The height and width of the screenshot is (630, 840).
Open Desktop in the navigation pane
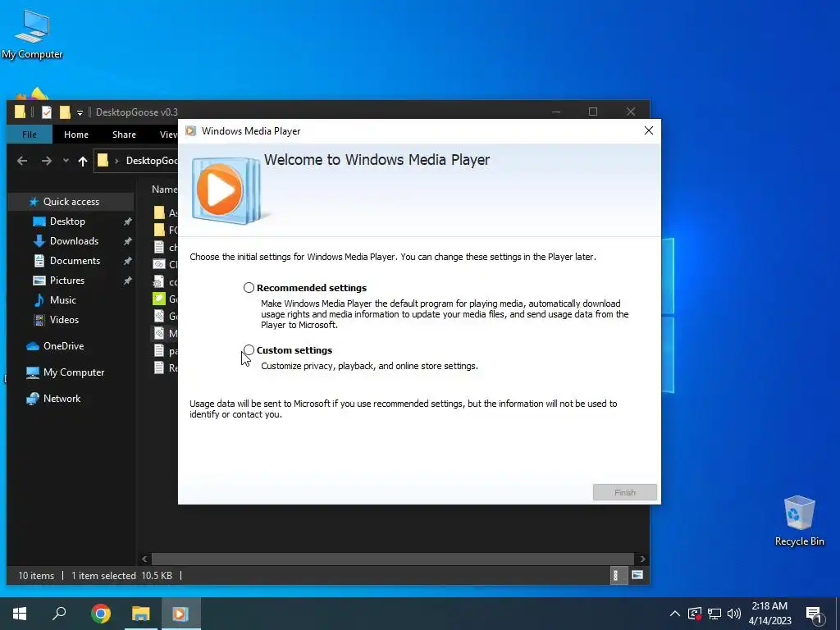pyautogui.click(x=67, y=221)
